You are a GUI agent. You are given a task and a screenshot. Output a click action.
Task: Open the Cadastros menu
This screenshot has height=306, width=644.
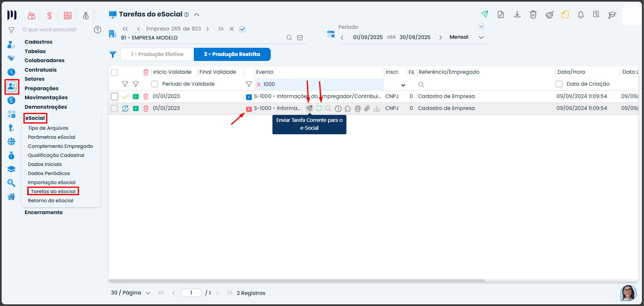click(39, 42)
